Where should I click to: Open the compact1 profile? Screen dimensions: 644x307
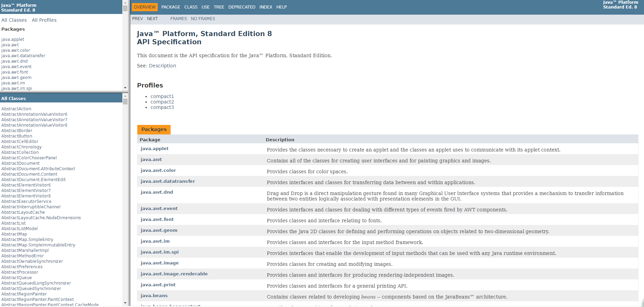(162, 96)
